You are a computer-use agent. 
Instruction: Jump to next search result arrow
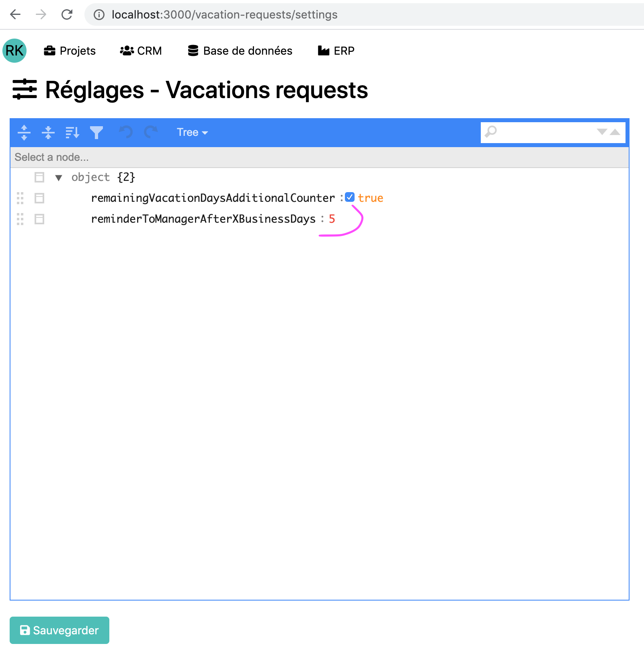click(602, 132)
